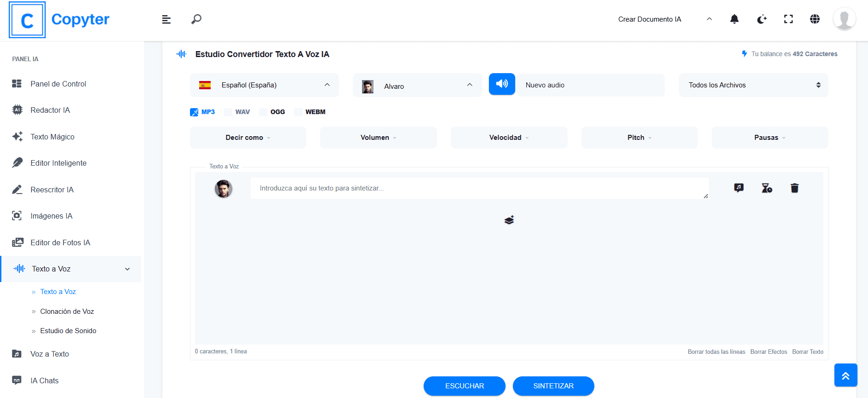Viewport: 868px width, 398px height.
Task: Click the sound effect icon beside text field
Action: 739,188
